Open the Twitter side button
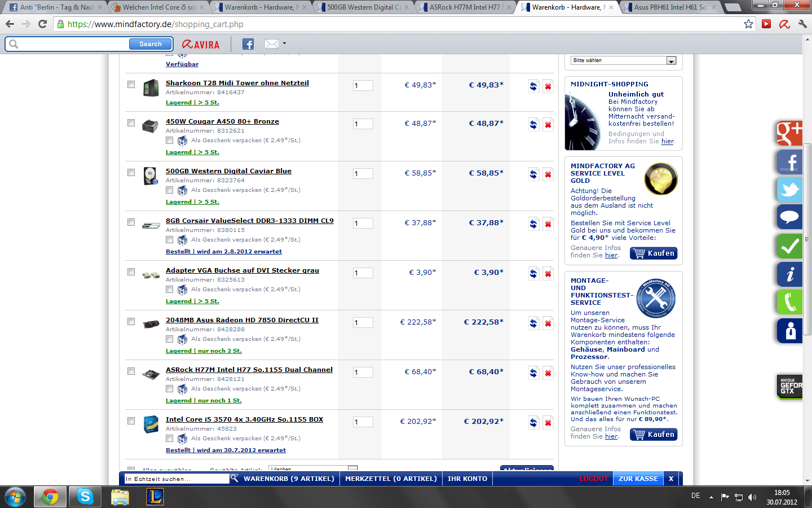Screen dimensions: 812x508 [x=789, y=190]
